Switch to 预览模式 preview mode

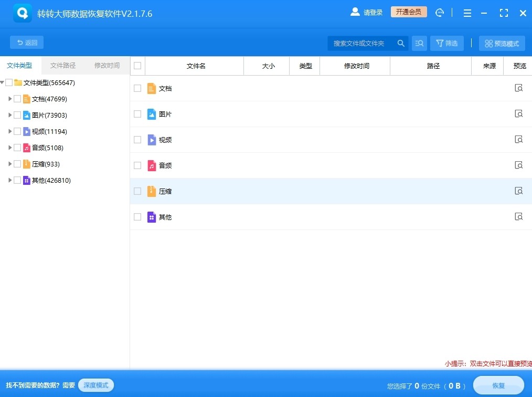click(502, 43)
